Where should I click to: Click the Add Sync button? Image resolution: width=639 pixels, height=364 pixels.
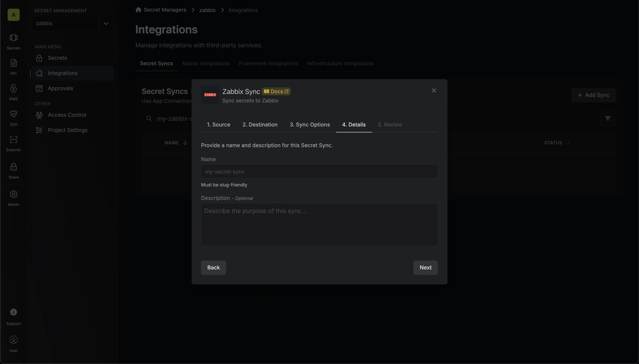coord(593,95)
